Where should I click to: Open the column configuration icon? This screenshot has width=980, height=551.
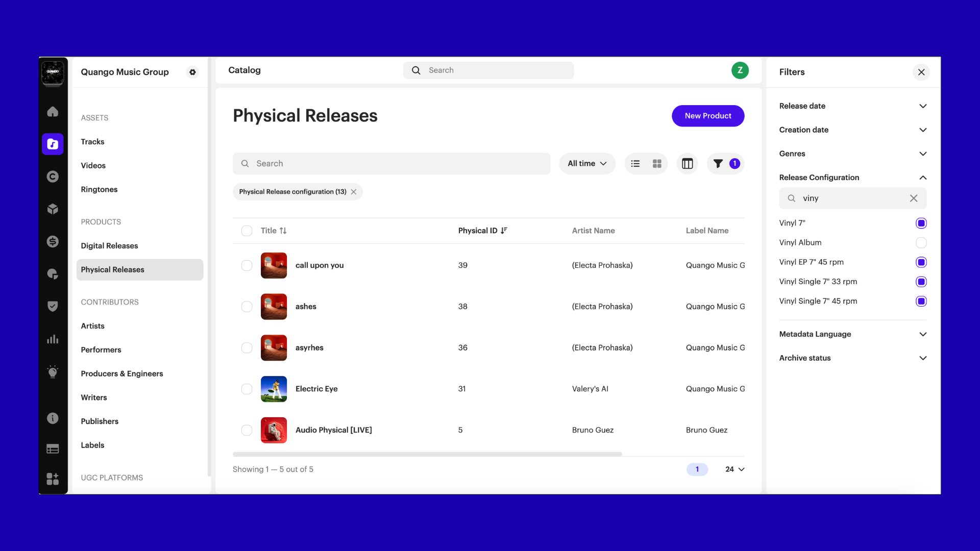pos(687,164)
